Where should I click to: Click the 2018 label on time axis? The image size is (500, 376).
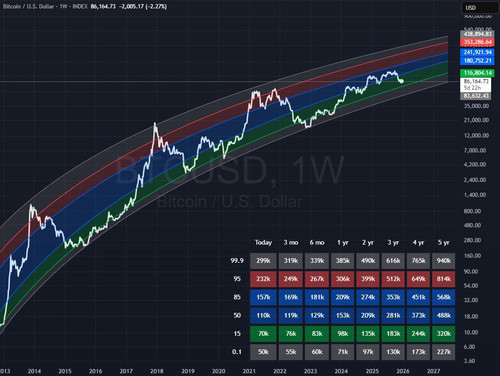coord(157,371)
